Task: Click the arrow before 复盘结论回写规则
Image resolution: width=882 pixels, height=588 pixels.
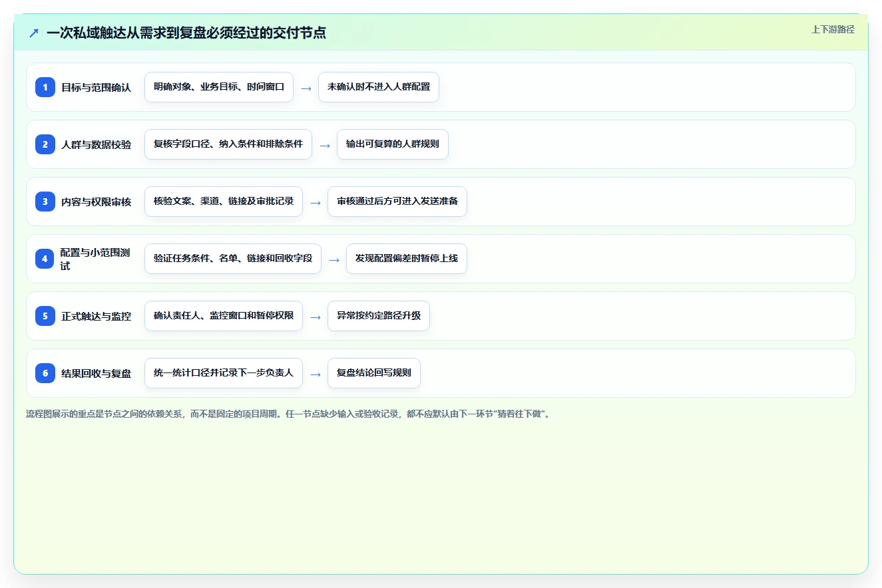Action: click(316, 374)
